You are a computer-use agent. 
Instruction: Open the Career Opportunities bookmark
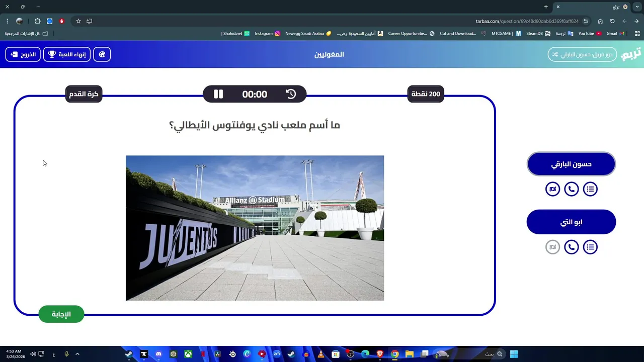click(411, 34)
